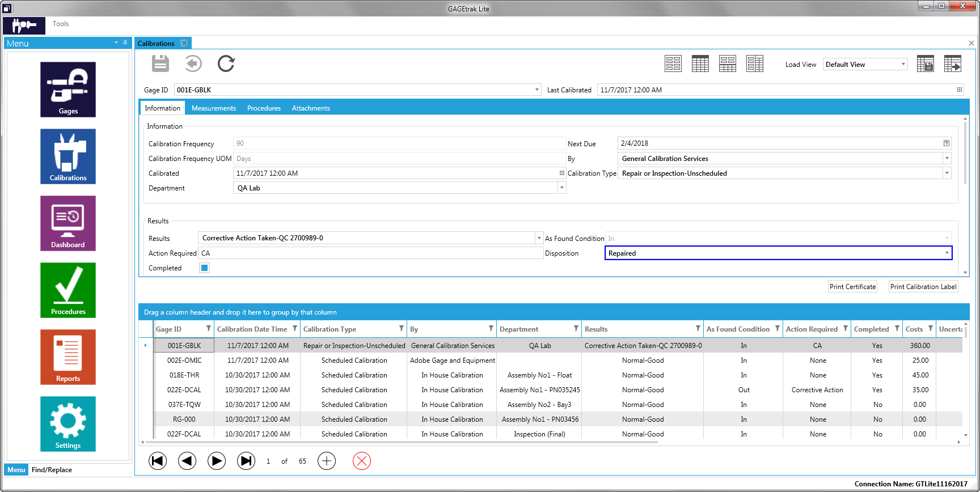Open the Tools menu
This screenshot has width=980, height=492.
(x=61, y=24)
